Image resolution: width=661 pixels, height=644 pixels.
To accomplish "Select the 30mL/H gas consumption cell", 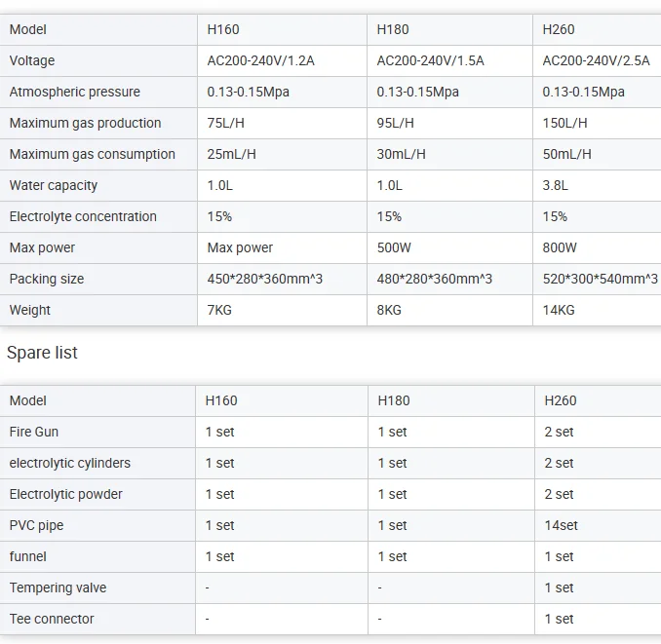I will (x=401, y=154).
